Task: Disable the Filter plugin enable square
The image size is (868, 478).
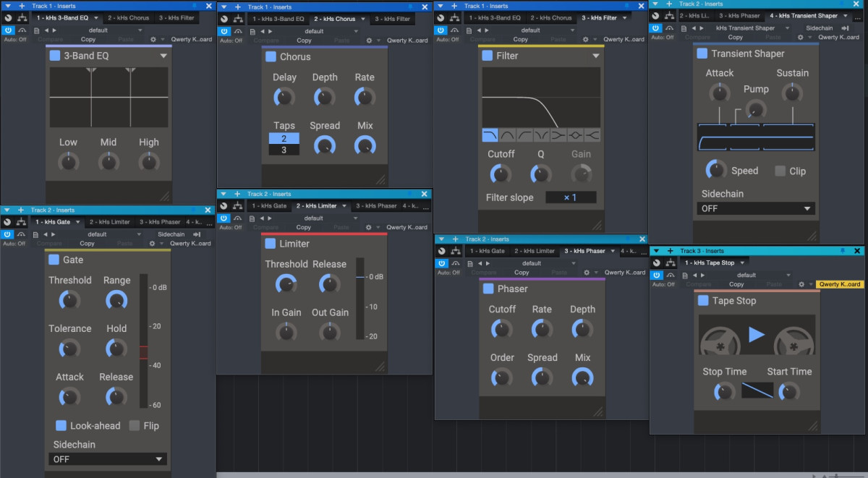Action: pyautogui.click(x=488, y=56)
